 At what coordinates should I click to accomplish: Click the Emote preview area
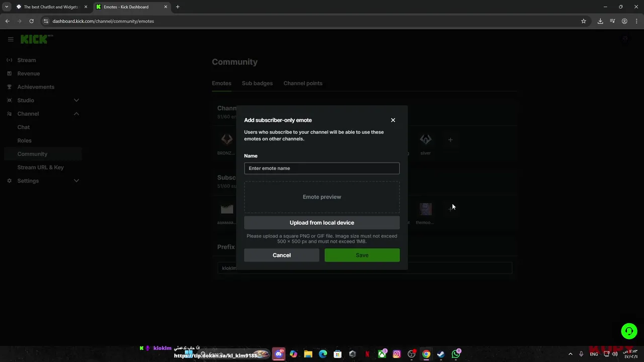tap(322, 197)
